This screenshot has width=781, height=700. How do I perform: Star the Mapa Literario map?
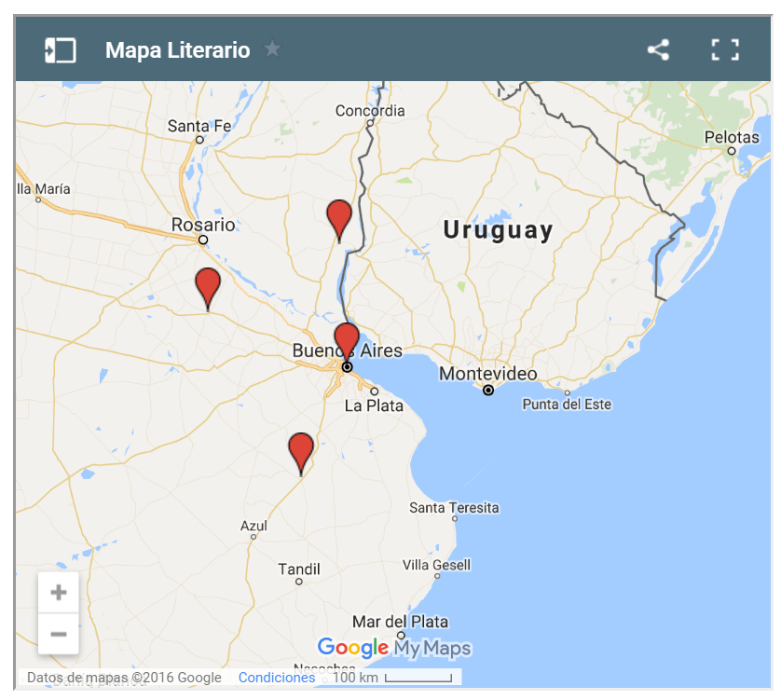coord(272,48)
